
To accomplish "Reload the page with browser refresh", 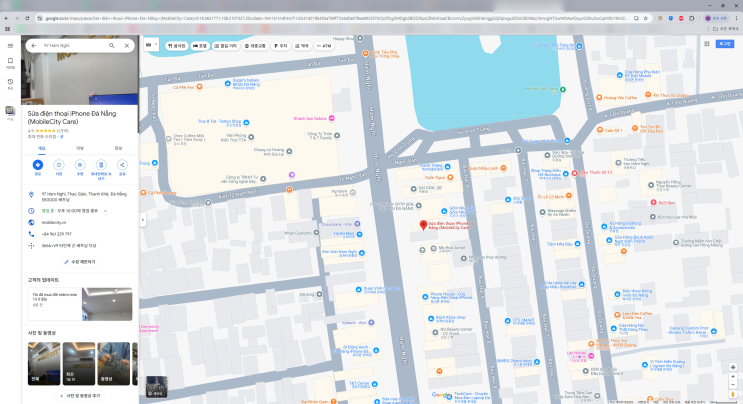I will click(27, 18).
